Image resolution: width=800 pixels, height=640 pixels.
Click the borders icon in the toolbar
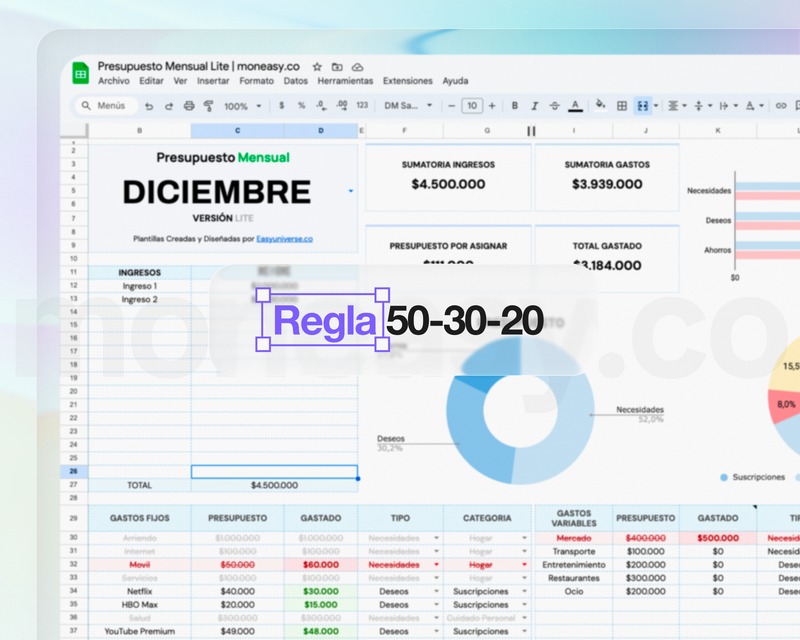(x=620, y=106)
